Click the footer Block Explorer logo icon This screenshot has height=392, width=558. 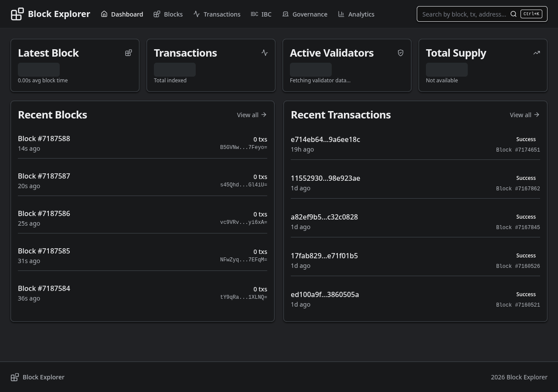click(x=15, y=377)
